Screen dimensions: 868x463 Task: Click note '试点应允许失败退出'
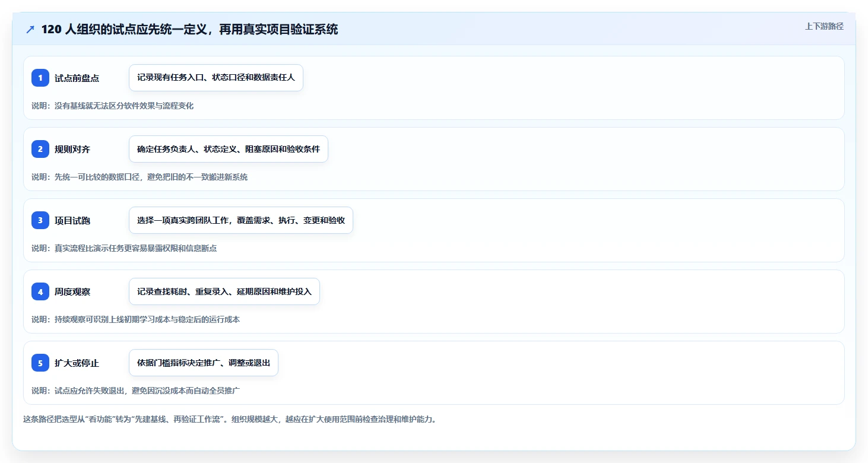(135, 391)
